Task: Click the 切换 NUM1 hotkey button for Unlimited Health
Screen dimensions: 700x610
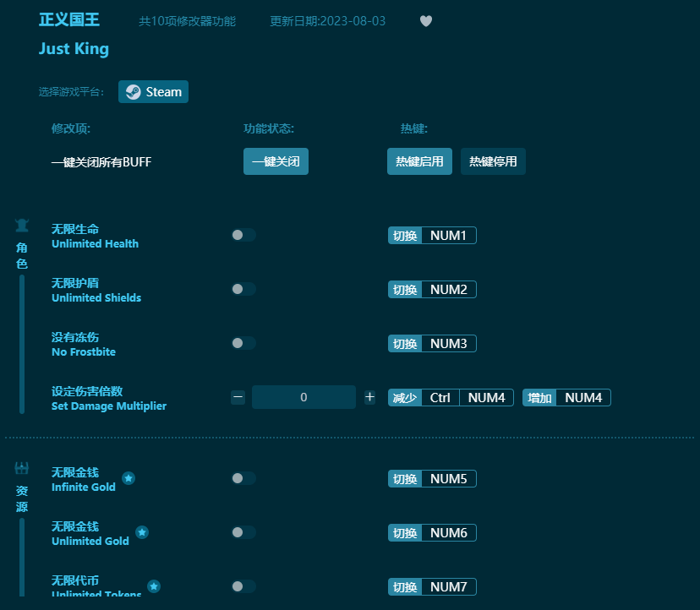Action: (432, 236)
